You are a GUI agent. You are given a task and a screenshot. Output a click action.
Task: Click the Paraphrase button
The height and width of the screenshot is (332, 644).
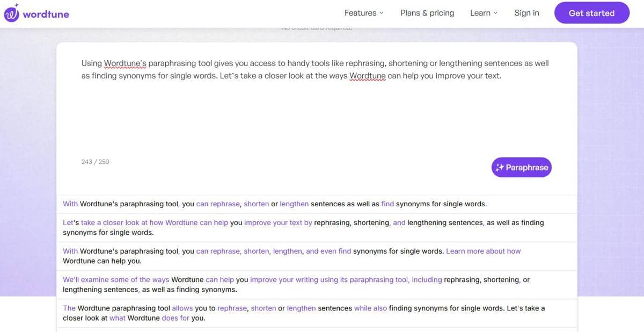(x=521, y=168)
